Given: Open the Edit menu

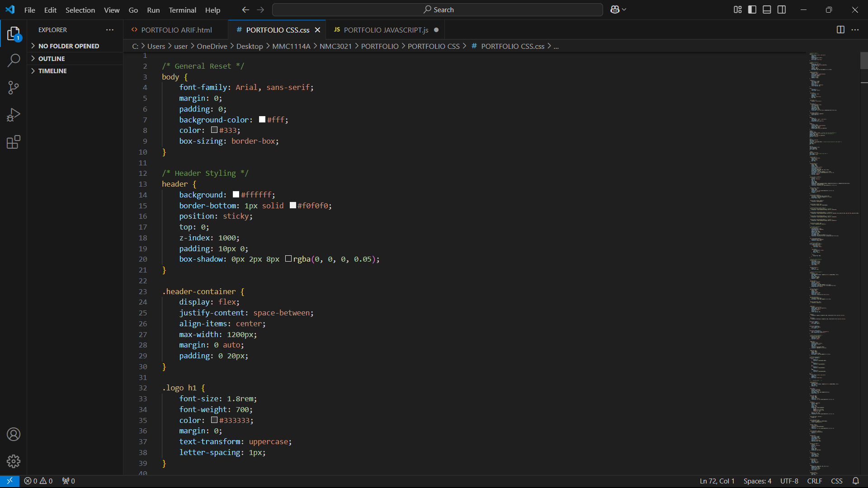Looking at the screenshot, I should (50, 9).
